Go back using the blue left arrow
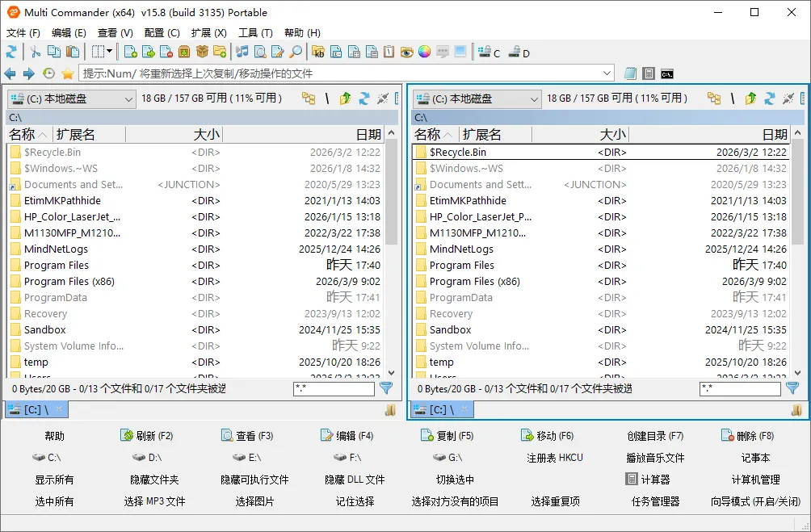 [x=10, y=73]
